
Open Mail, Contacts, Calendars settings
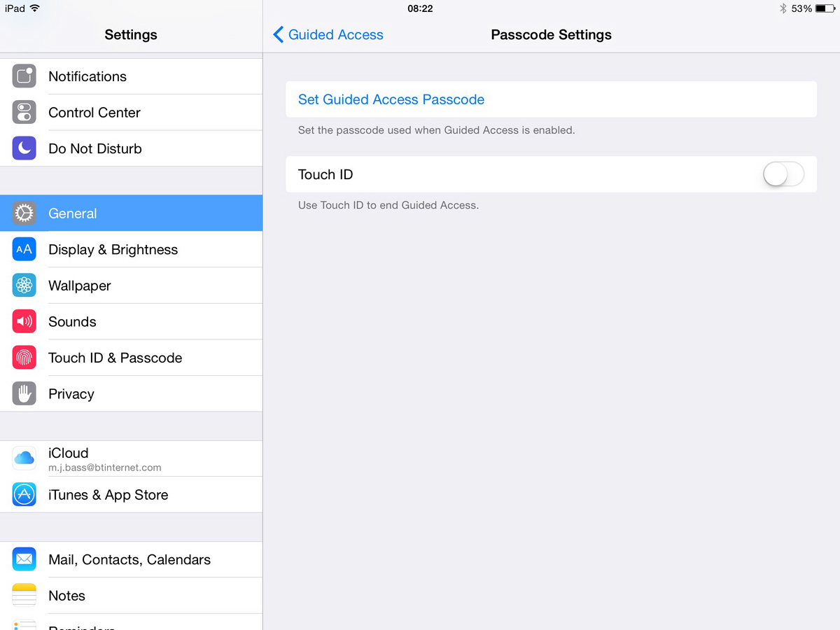click(x=132, y=559)
